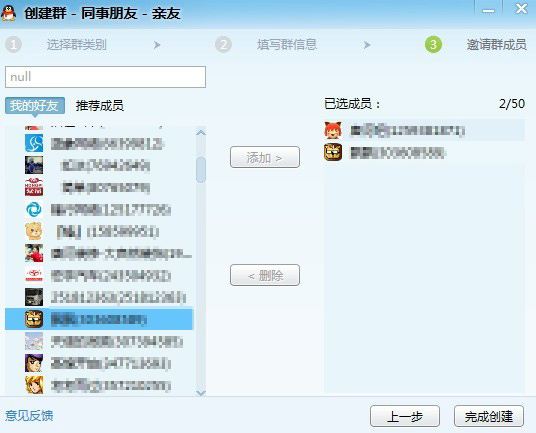The width and height of the screenshot is (536, 433).
Task: Open the 意见反馈 feedback link
Action: [29, 416]
